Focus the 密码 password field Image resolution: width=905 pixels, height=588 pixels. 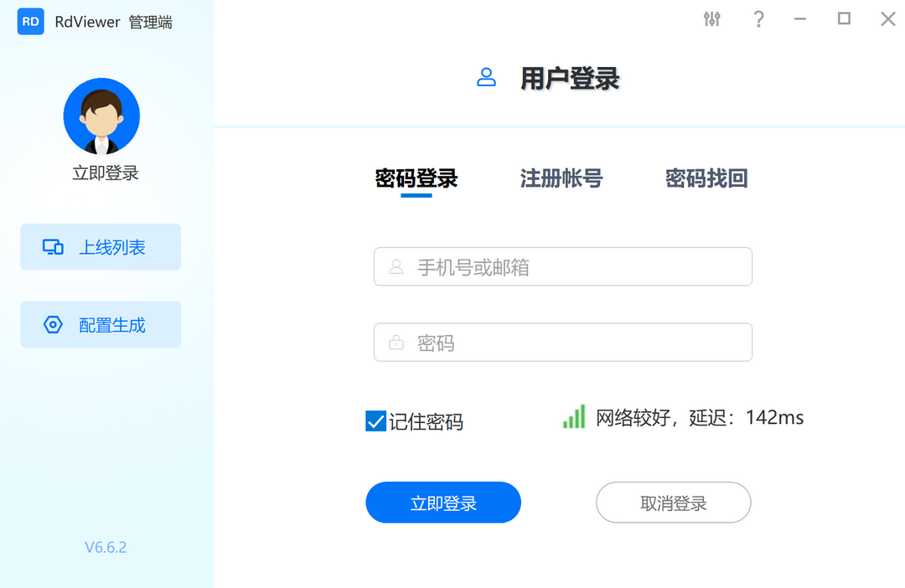point(563,343)
